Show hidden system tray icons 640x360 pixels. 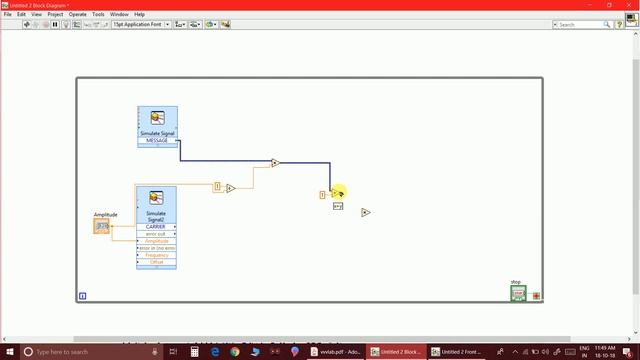click(515, 352)
